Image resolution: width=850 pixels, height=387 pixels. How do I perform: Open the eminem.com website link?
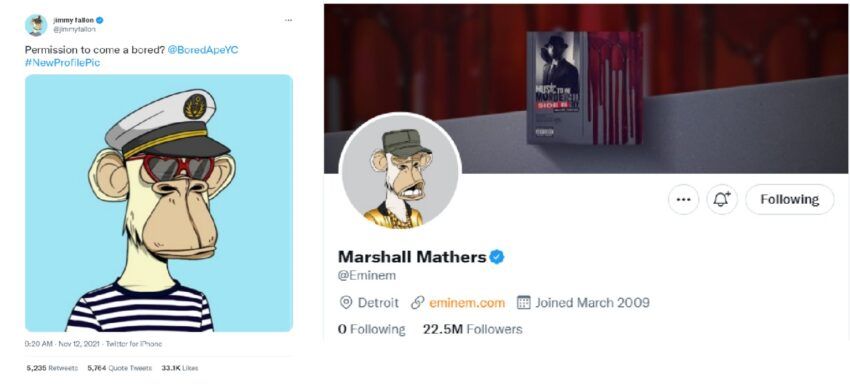tap(467, 303)
